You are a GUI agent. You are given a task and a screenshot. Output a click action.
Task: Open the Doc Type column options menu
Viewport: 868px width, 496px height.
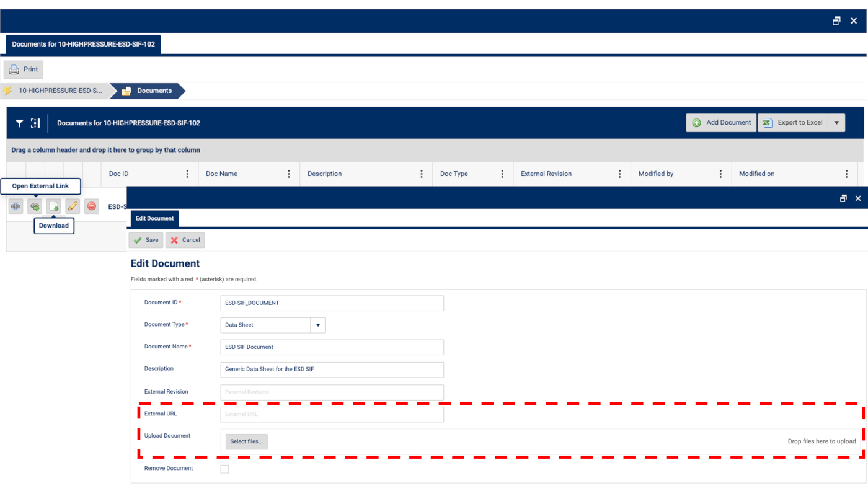502,174
